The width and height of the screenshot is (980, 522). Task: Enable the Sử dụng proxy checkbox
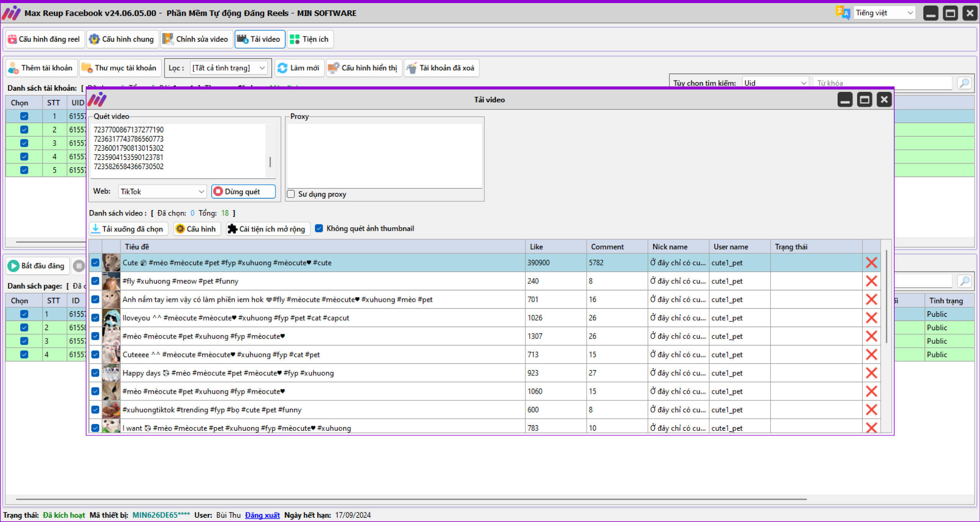(291, 194)
